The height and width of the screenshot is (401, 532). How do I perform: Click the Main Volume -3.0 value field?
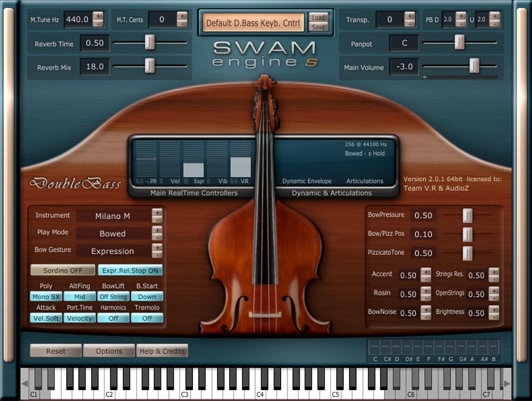point(404,67)
